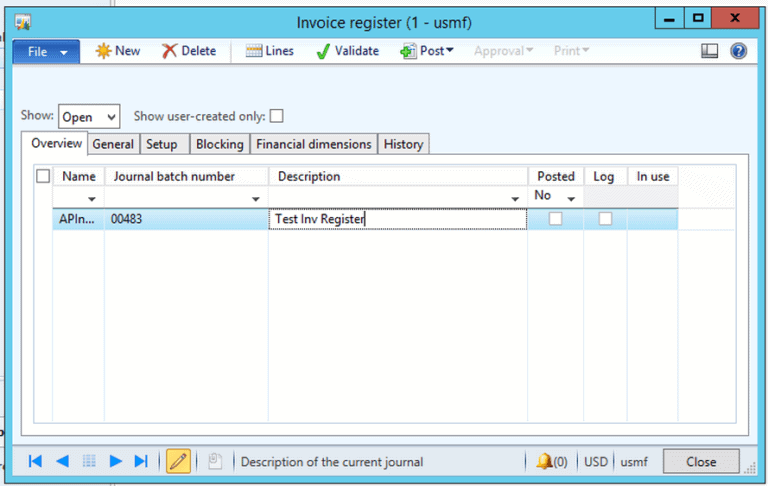The height and width of the screenshot is (486, 768).
Task: Switch to the General tab
Action: (x=113, y=144)
